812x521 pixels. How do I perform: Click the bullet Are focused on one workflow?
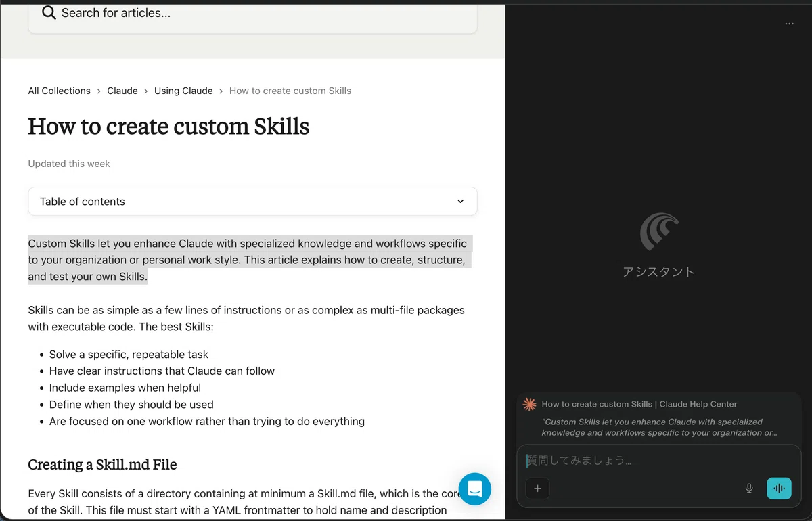(x=207, y=422)
